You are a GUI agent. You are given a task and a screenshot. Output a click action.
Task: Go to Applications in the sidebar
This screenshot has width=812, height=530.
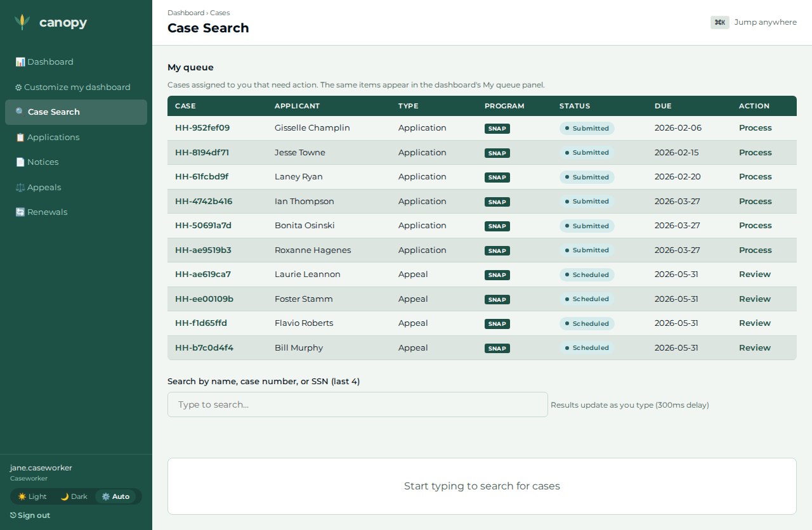coord(76,138)
